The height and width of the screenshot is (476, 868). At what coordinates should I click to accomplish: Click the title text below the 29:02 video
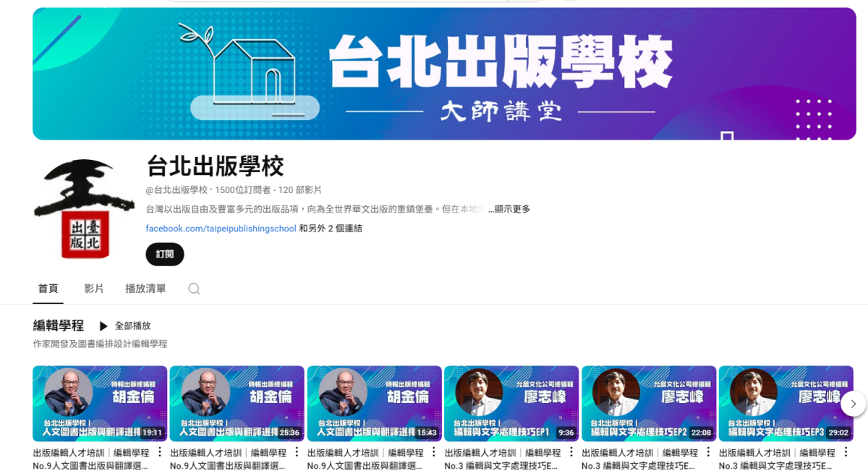(778, 459)
